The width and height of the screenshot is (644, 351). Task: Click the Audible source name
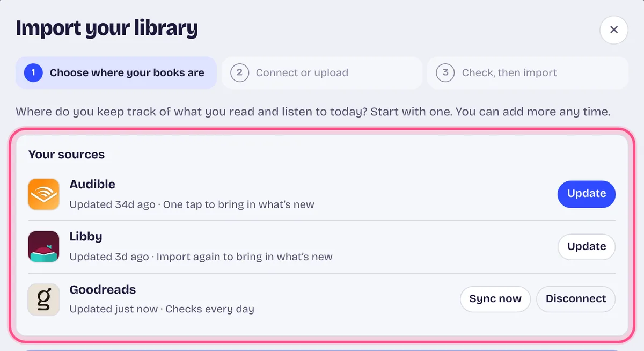tap(92, 184)
